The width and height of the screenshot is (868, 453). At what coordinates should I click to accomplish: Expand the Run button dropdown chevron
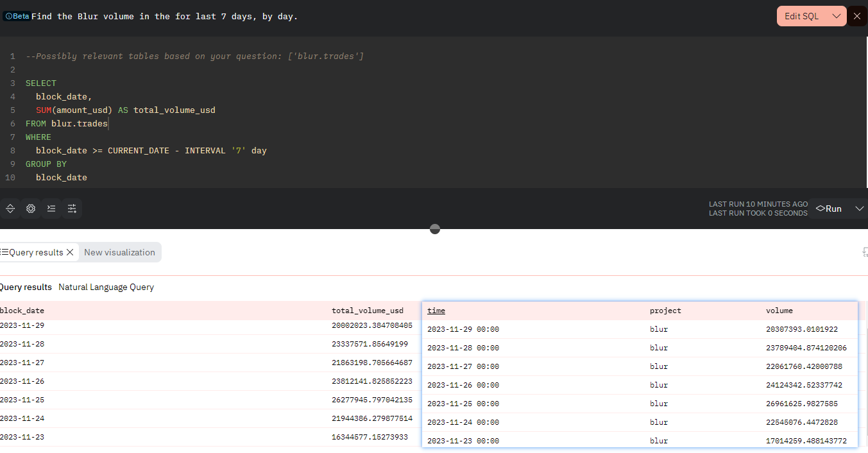[x=860, y=209]
